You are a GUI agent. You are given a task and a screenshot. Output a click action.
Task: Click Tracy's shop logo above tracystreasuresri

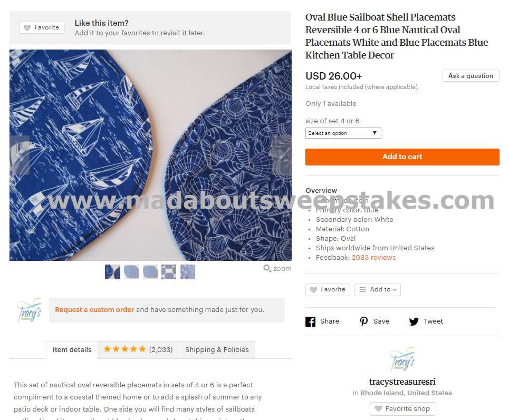402,359
